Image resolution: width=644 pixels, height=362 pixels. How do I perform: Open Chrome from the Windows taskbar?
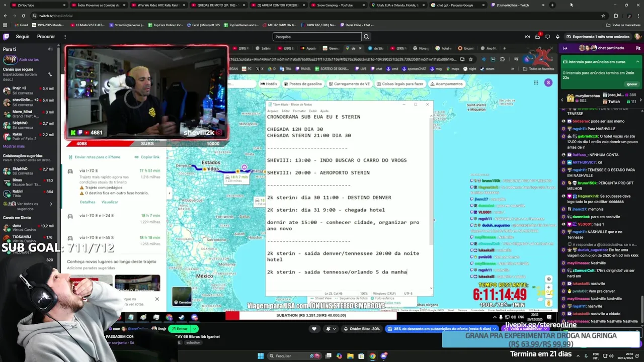[372, 356]
